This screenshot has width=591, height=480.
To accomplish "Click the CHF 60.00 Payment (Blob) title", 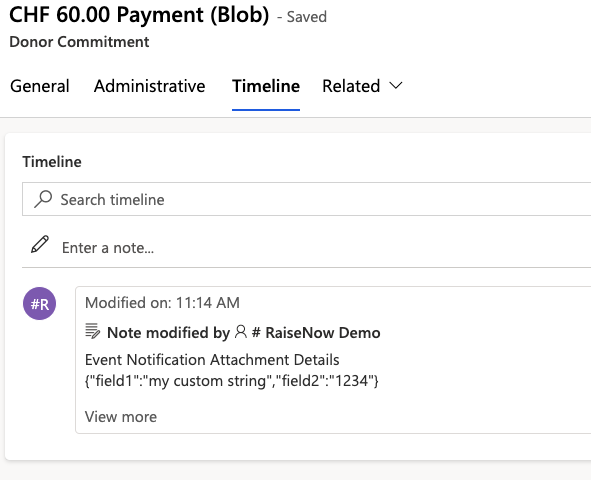I will pyautogui.click(x=139, y=15).
